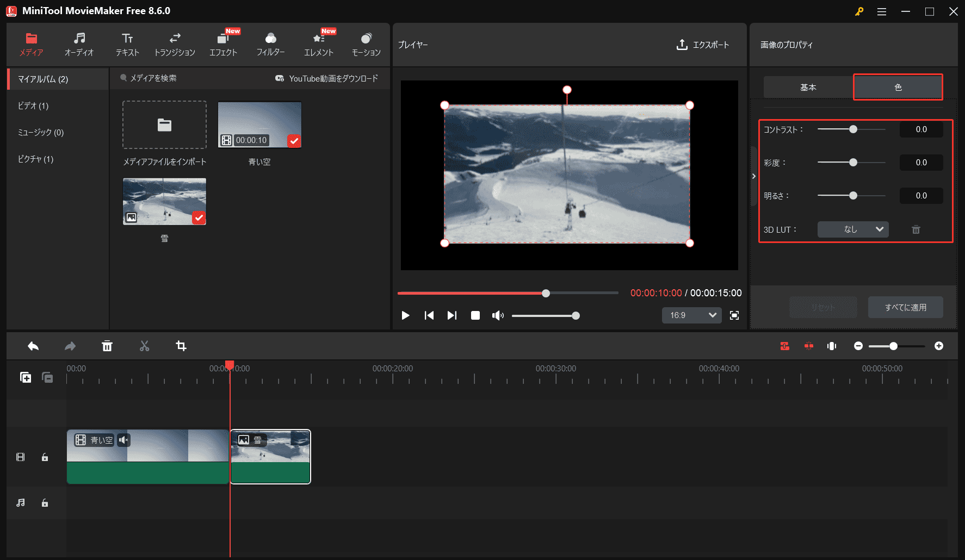Open the トランジション panel
The image size is (965, 560).
point(174,43)
